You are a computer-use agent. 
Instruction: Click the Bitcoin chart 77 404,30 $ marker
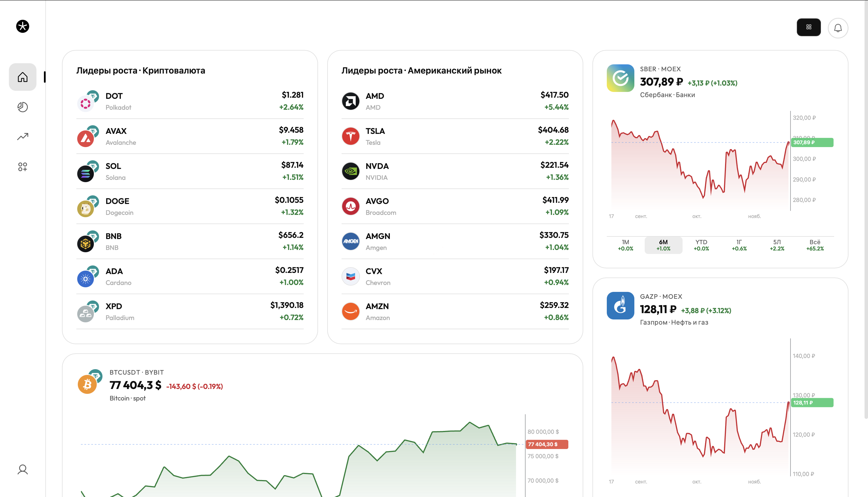tap(547, 444)
